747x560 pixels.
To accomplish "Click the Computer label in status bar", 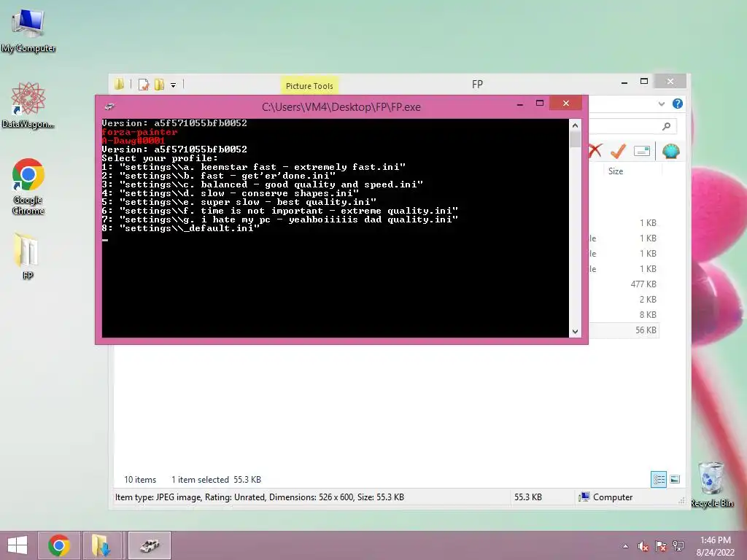I will [x=613, y=497].
